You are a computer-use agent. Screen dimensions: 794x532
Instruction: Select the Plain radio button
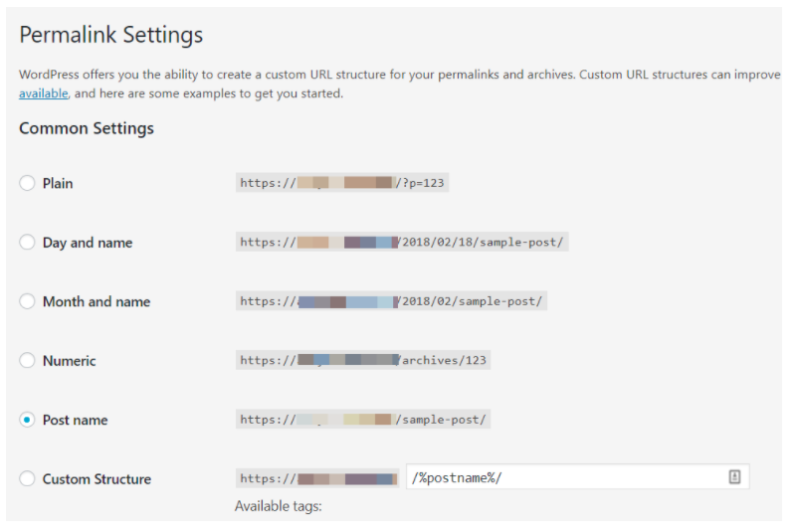pyautogui.click(x=27, y=183)
